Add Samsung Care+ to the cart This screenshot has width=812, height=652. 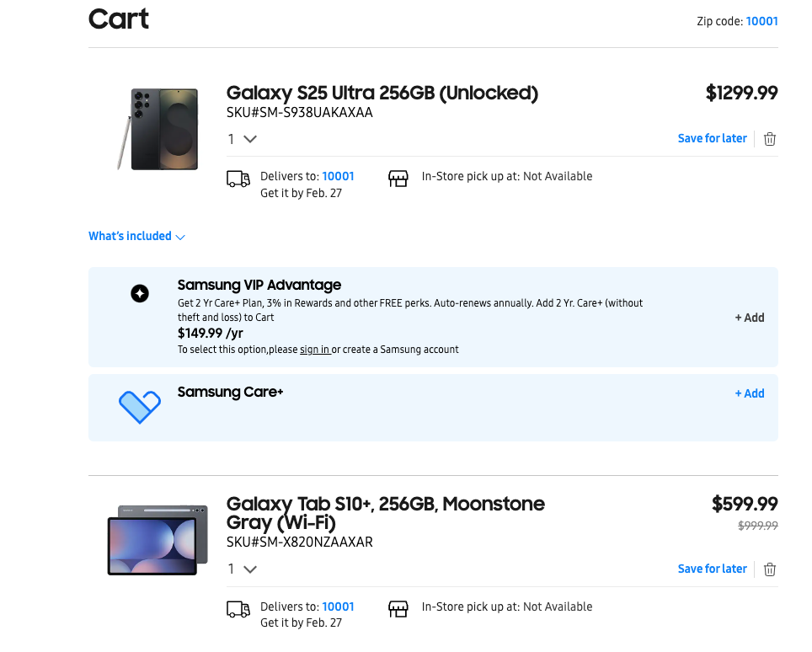coord(749,393)
